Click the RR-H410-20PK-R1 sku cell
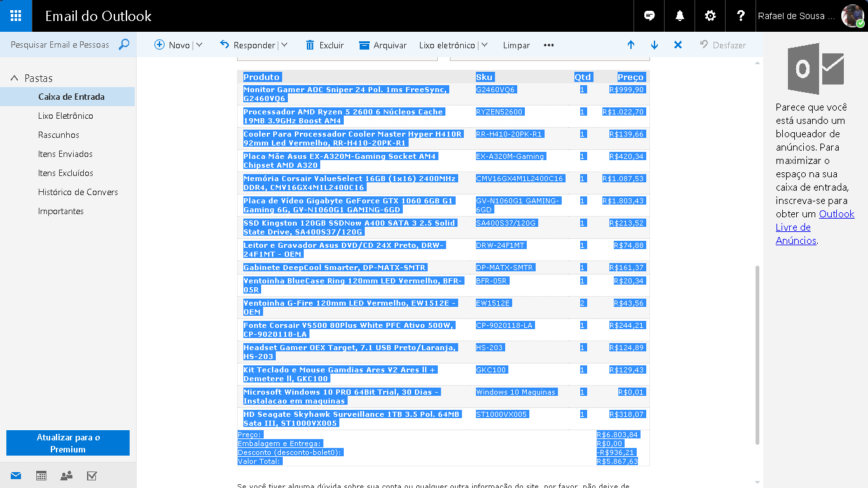The height and width of the screenshot is (488, 868). point(510,134)
